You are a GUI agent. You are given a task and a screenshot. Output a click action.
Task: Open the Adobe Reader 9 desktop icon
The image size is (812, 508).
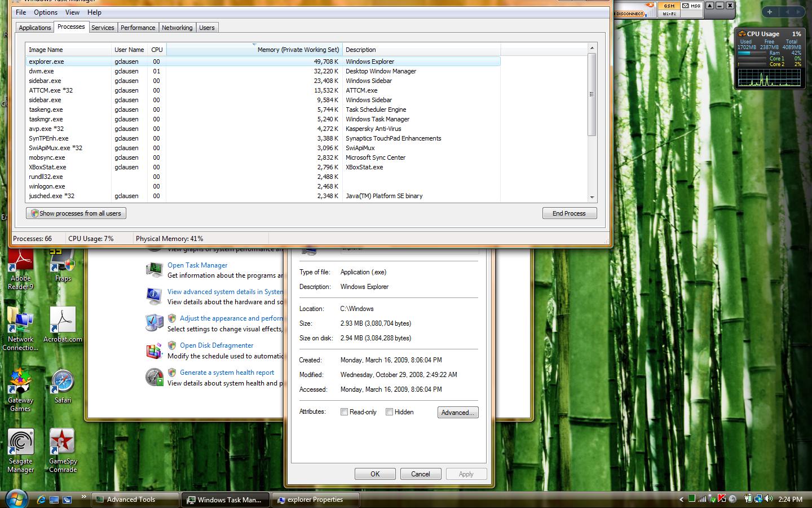point(20,270)
